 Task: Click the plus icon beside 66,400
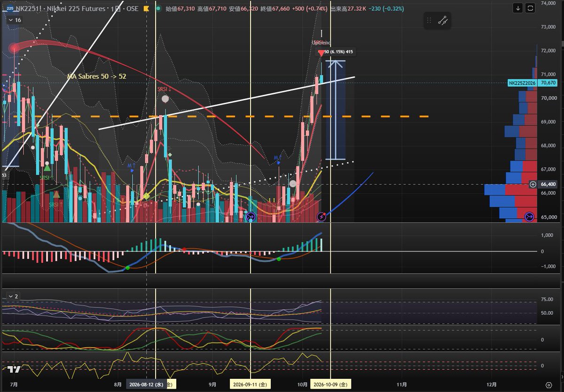pyautogui.click(x=533, y=184)
